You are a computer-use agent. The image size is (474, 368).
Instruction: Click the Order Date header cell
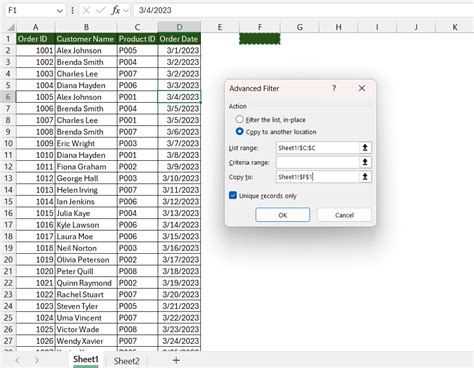[x=179, y=39]
